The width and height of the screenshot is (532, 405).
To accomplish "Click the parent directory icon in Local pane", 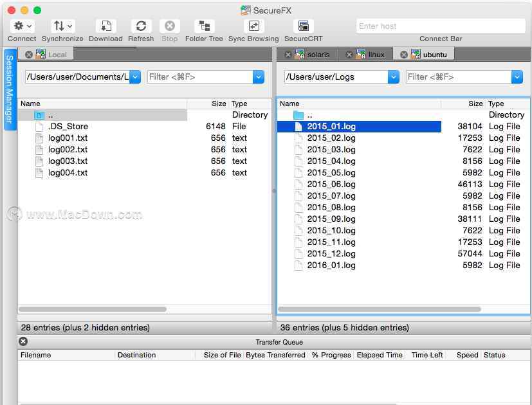I will [x=39, y=115].
